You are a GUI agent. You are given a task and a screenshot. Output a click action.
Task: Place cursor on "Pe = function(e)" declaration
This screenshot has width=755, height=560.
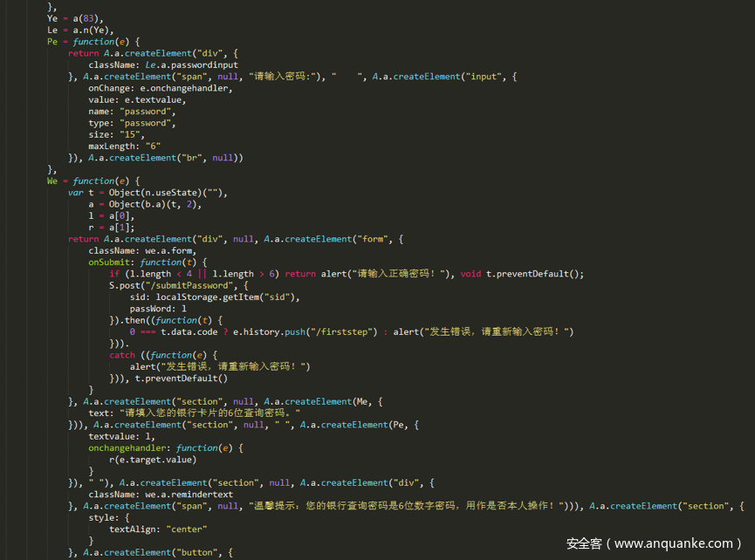click(93, 41)
